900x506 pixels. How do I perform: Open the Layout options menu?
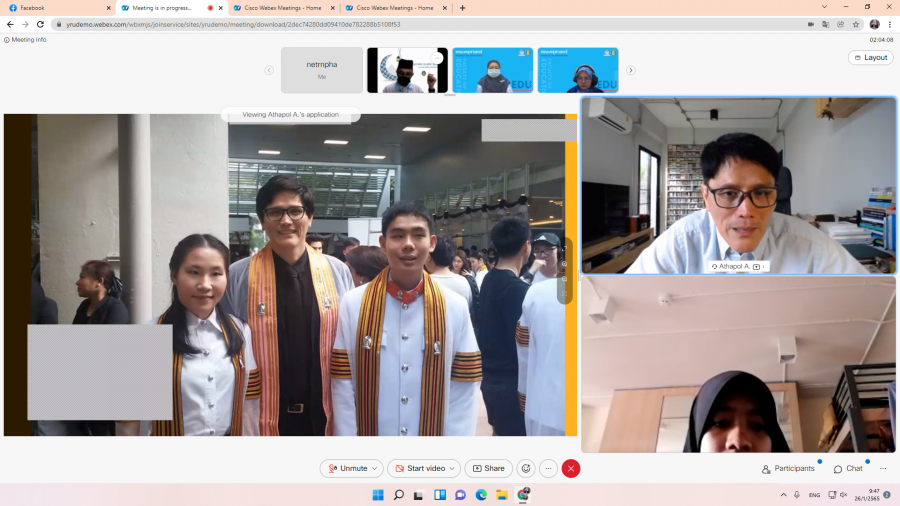(x=870, y=57)
